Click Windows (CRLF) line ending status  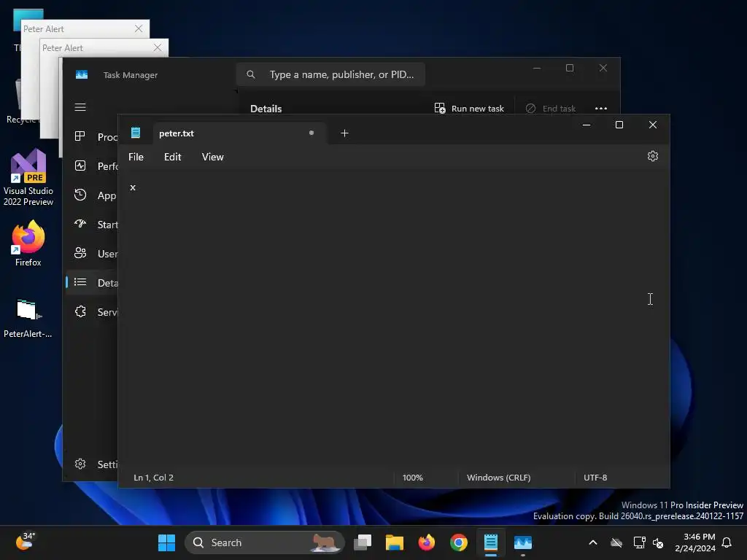click(x=498, y=477)
